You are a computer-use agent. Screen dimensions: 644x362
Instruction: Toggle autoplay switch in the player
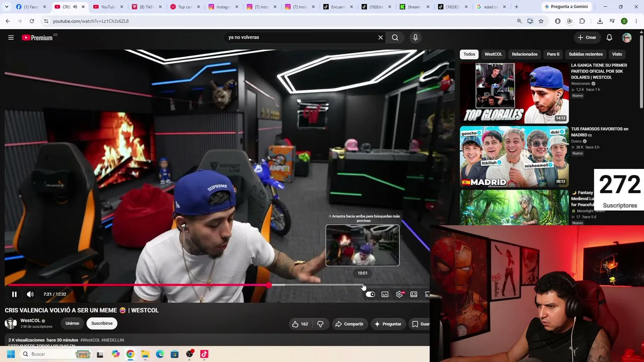tap(370, 295)
